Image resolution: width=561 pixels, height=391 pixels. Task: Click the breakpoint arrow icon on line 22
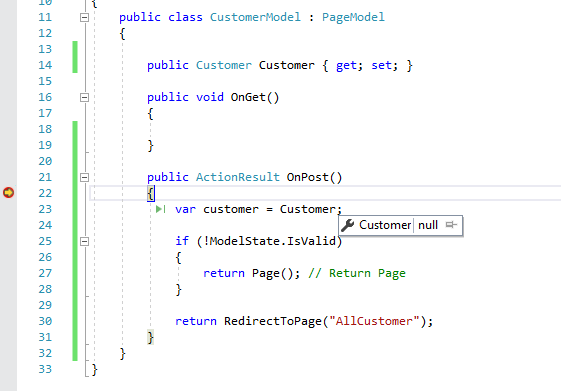click(x=9, y=192)
